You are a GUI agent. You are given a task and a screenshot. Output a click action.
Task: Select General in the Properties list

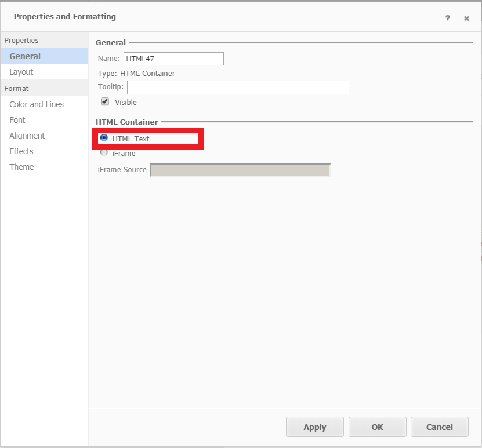[x=25, y=56]
